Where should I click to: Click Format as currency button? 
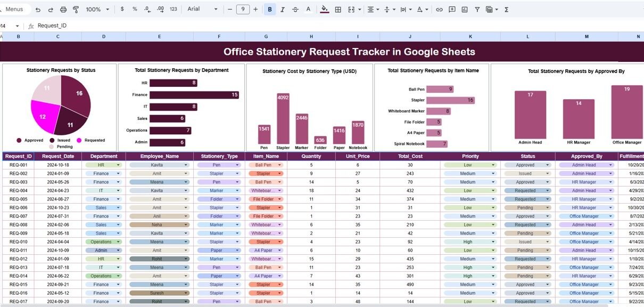coord(122,10)
